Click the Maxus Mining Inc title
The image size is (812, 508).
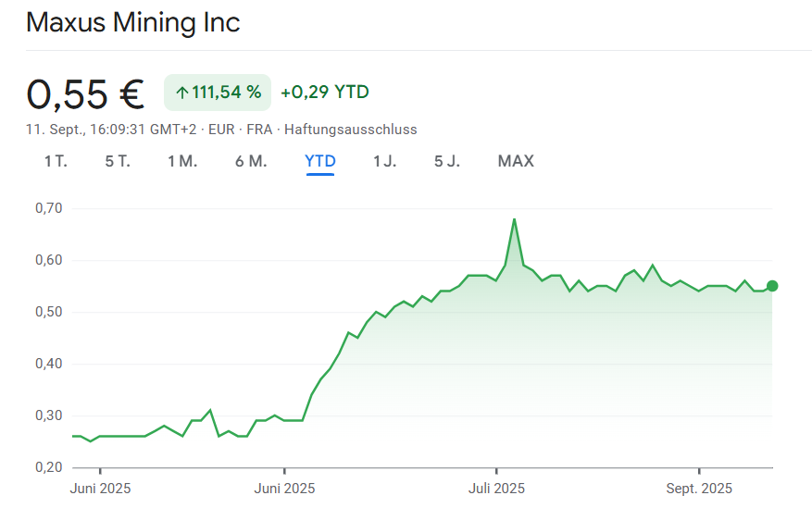(133, 23)
